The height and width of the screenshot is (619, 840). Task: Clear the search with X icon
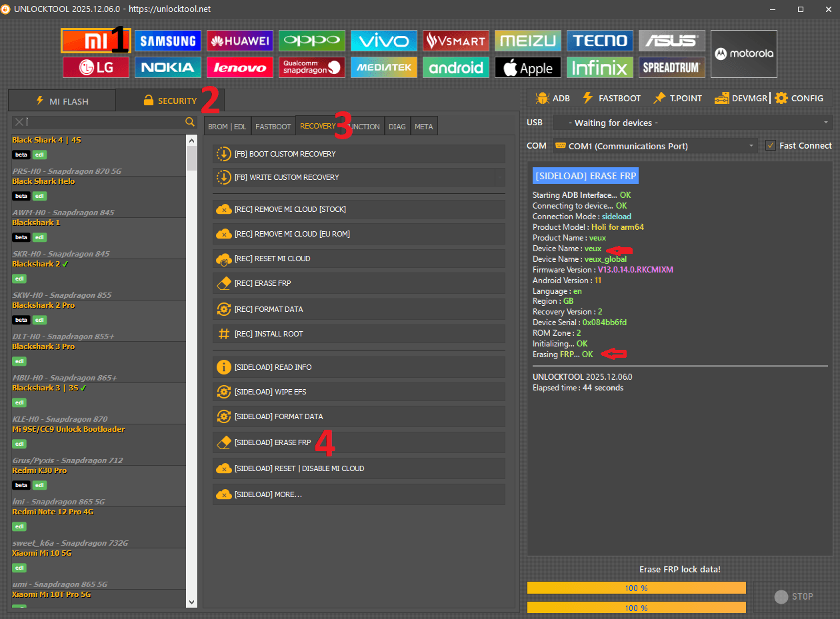[x=19, y=122]
